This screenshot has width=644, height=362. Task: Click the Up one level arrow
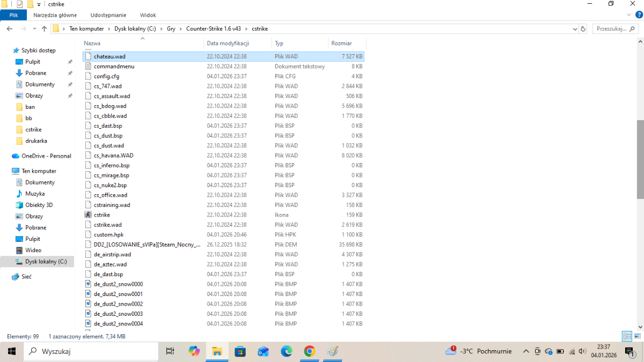44,28
